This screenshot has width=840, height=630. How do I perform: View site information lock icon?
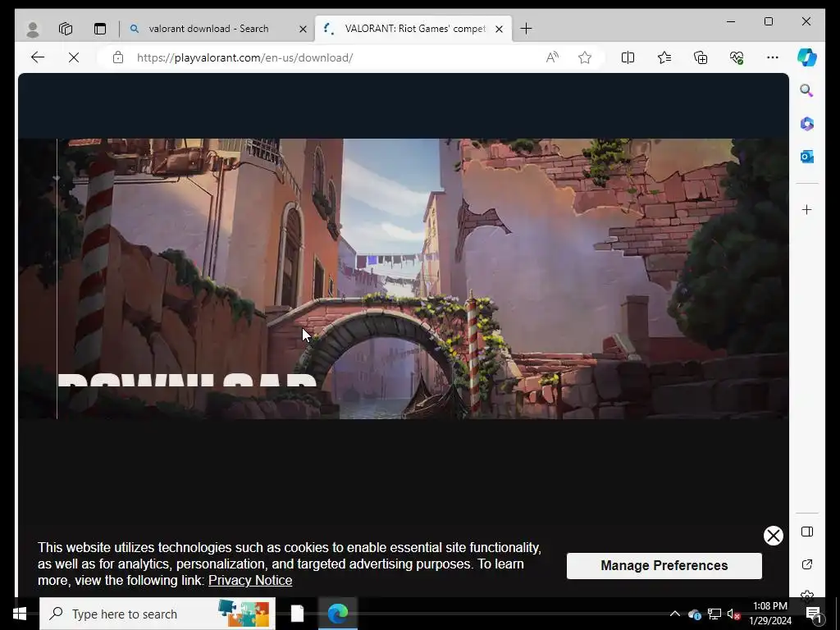click(118, 57)
